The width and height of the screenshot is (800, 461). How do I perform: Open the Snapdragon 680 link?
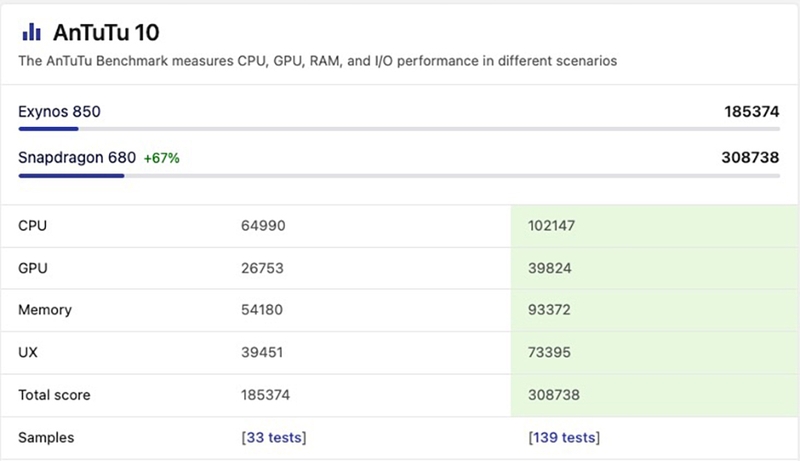77,158
